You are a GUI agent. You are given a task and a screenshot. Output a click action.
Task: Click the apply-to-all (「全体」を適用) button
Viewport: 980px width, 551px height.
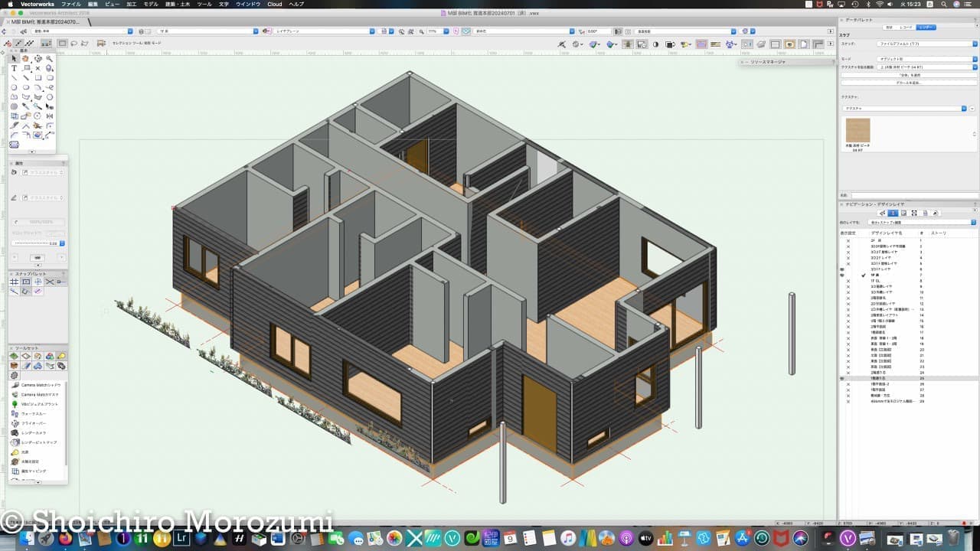pyautogui.click(x=909, y=75)
